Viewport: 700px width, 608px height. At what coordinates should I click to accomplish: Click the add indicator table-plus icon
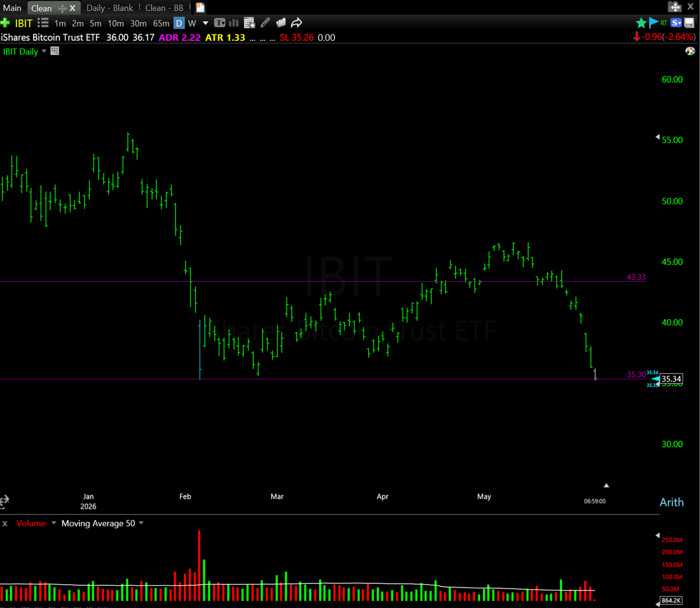(250, 23)
